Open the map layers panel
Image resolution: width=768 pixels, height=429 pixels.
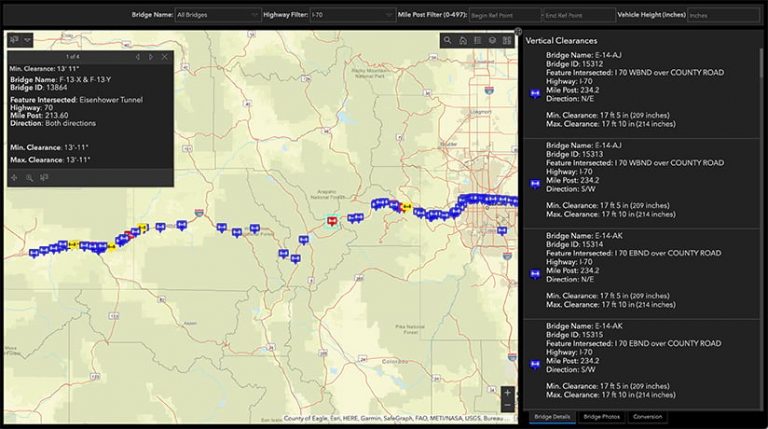click(492, 41)
